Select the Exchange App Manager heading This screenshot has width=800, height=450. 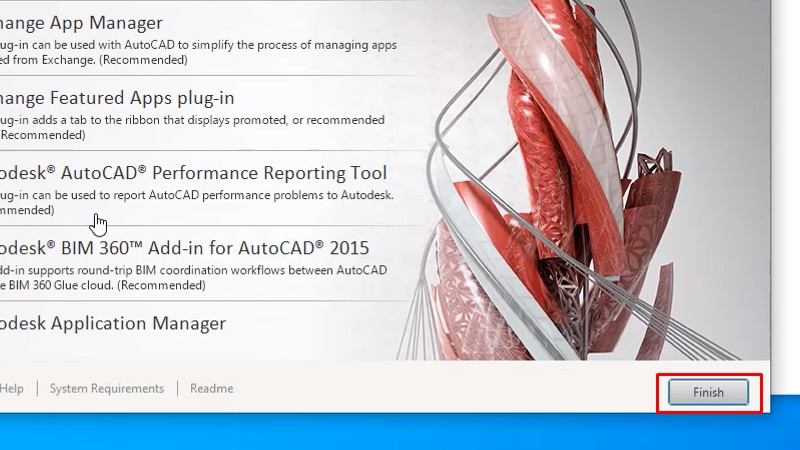(x=82, y=22)
